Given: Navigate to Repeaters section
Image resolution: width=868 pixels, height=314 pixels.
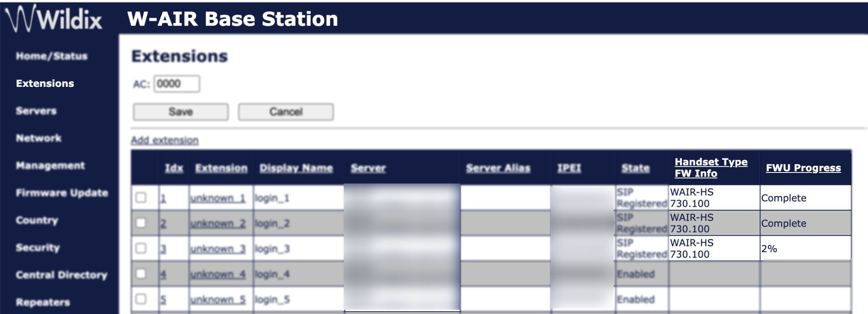Looking at the screenshot, I should (x=43, y=303).
